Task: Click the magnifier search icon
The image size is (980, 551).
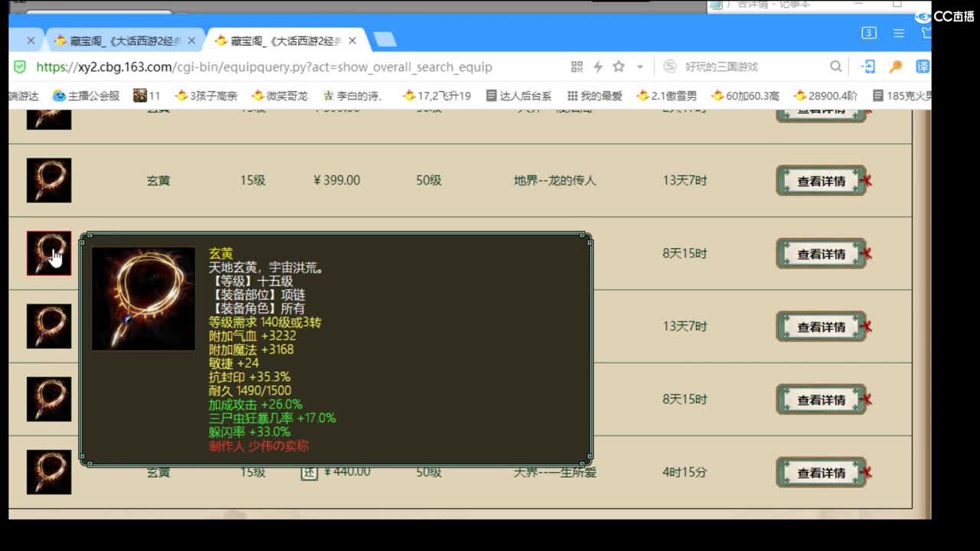Action: click(836, 67)
